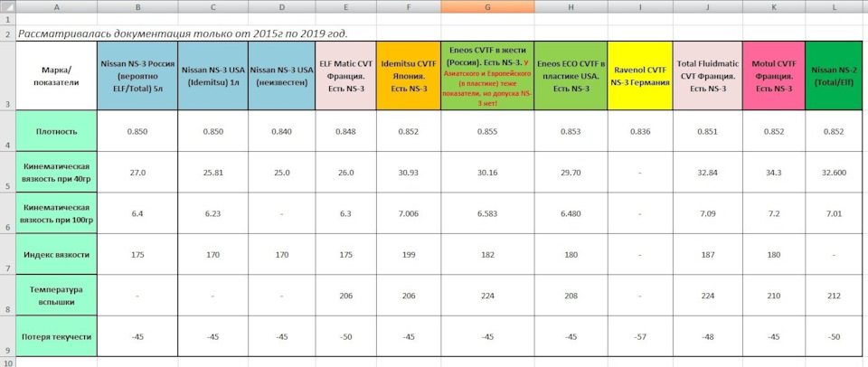Select the 'Индекс вязкости' row label
The width and height of the screenshot is (868, 367).
coord(56,254)
